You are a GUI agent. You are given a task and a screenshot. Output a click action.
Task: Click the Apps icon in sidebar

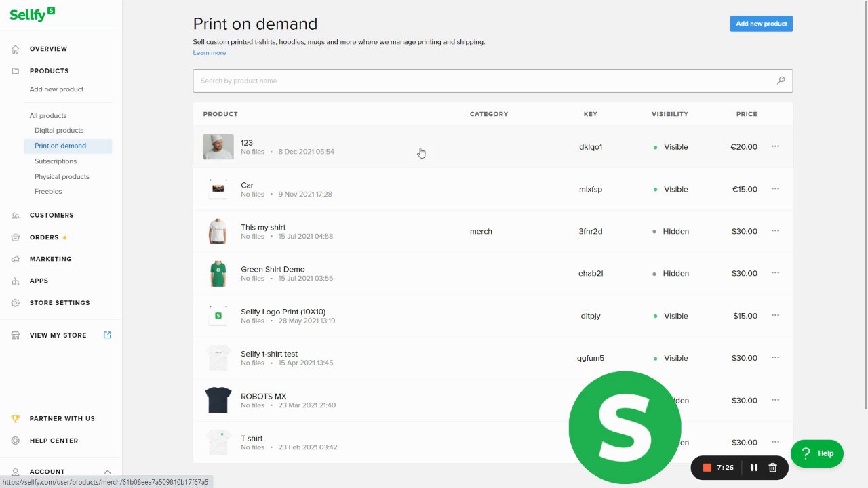point(16,281)
